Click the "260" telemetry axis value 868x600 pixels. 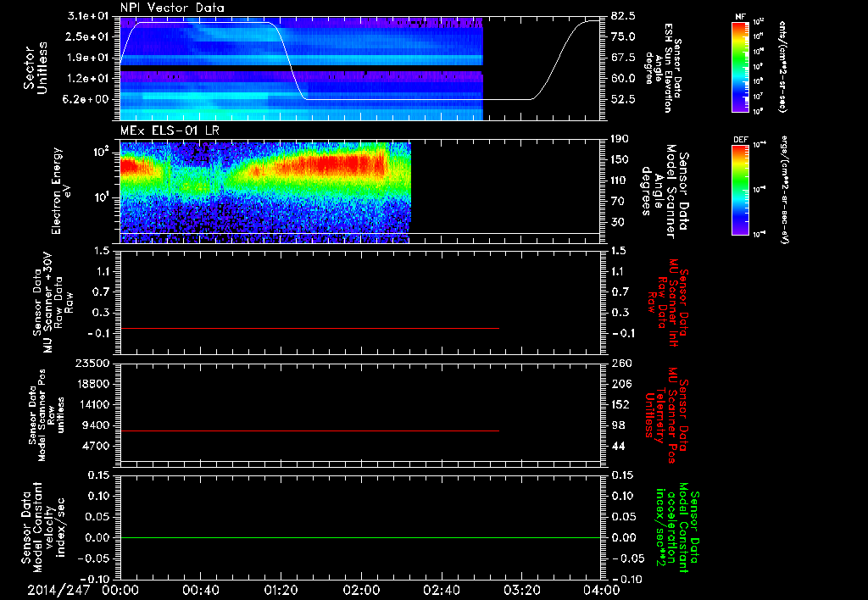click(620, 363)
